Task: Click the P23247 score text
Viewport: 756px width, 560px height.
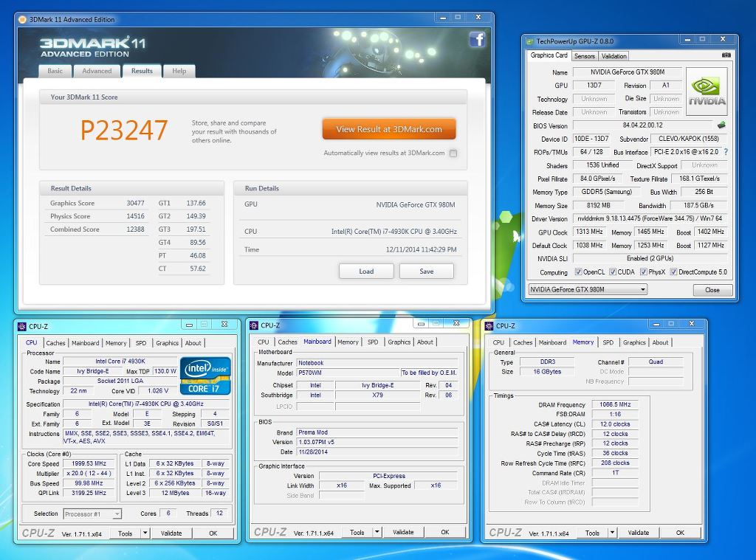Action: (124, 130)
